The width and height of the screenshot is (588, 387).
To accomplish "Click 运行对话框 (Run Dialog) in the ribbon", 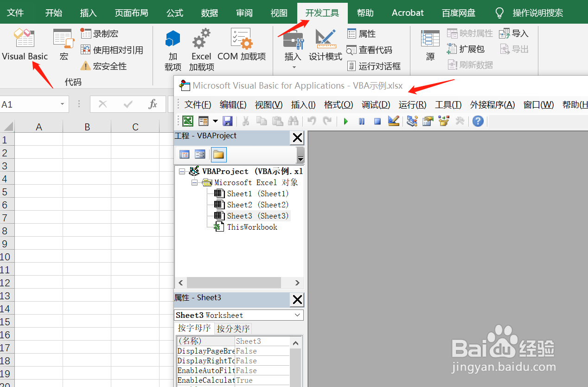I will [374, 66].
